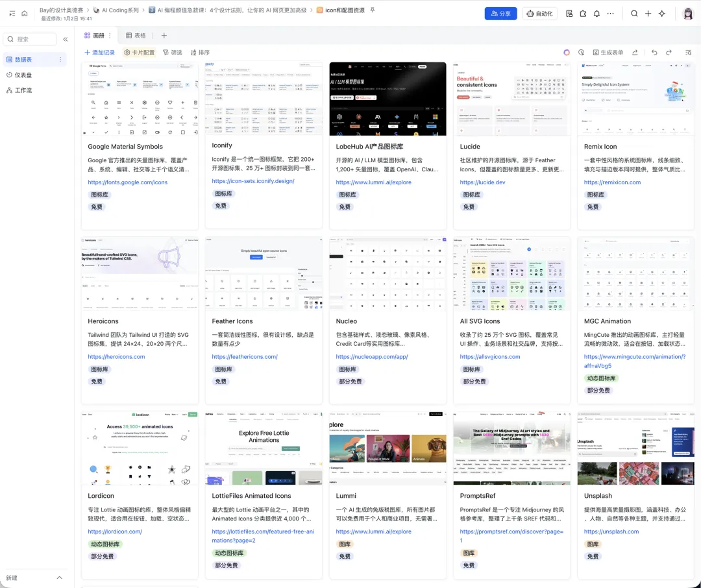Open the 排序 sort options
The width and height of the screenshot is (701, 588).
point(200,53)
